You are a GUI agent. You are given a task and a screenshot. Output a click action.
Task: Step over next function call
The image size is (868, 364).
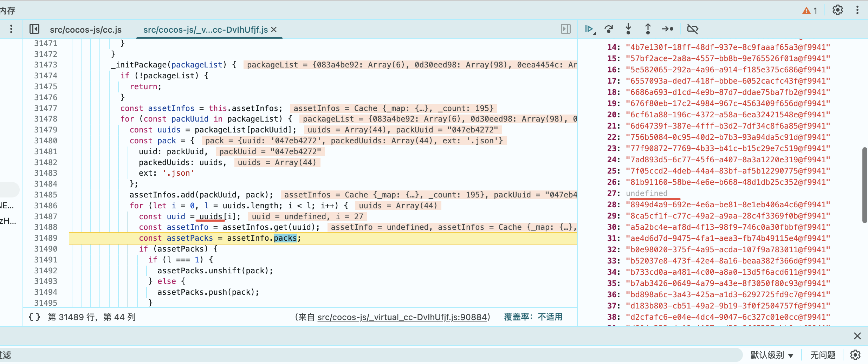609,29
